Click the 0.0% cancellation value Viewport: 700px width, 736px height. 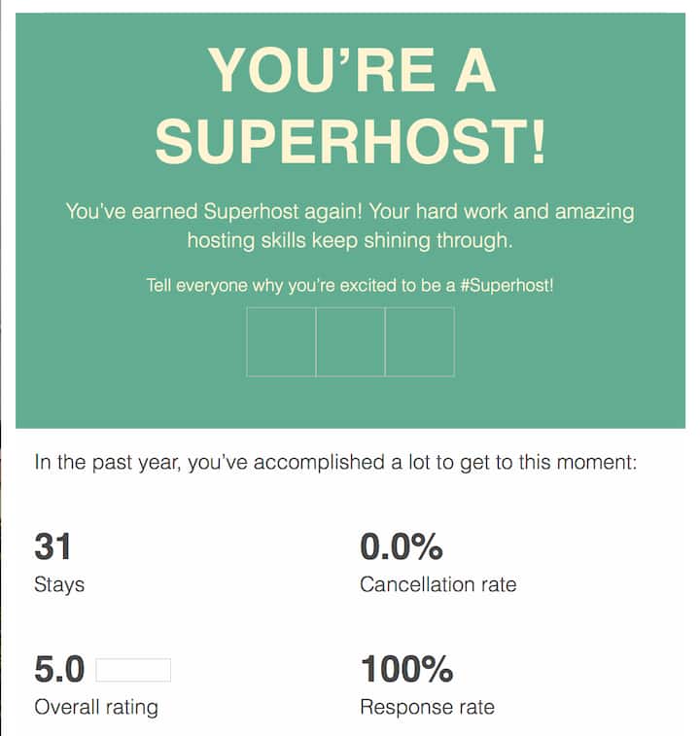401,546
